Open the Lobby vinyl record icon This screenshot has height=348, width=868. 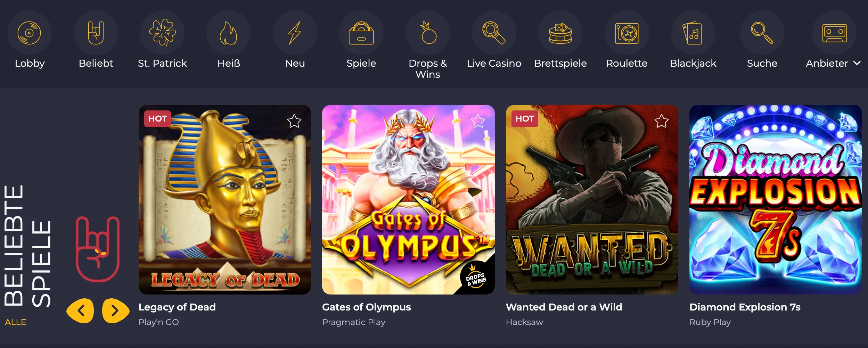coord(30,33)
